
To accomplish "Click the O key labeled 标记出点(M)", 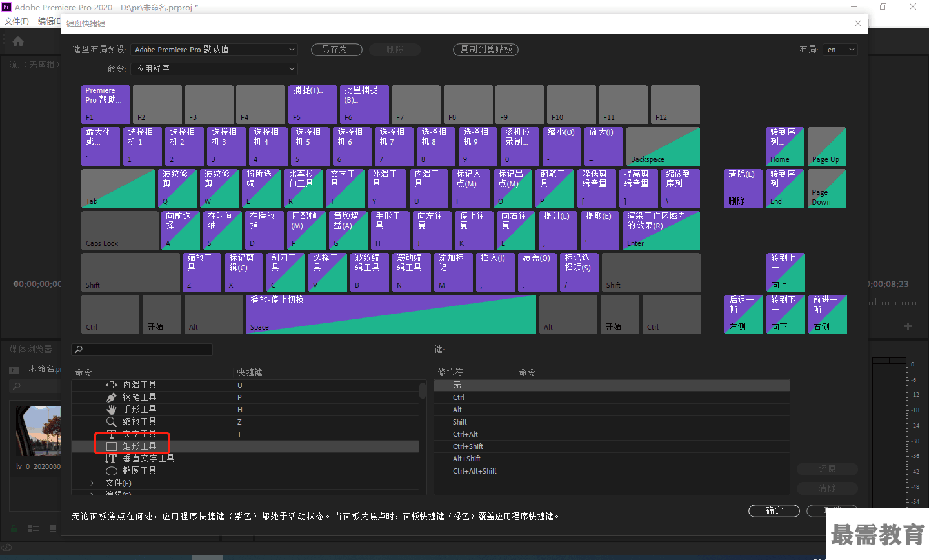I will click(x=514, y=188).
